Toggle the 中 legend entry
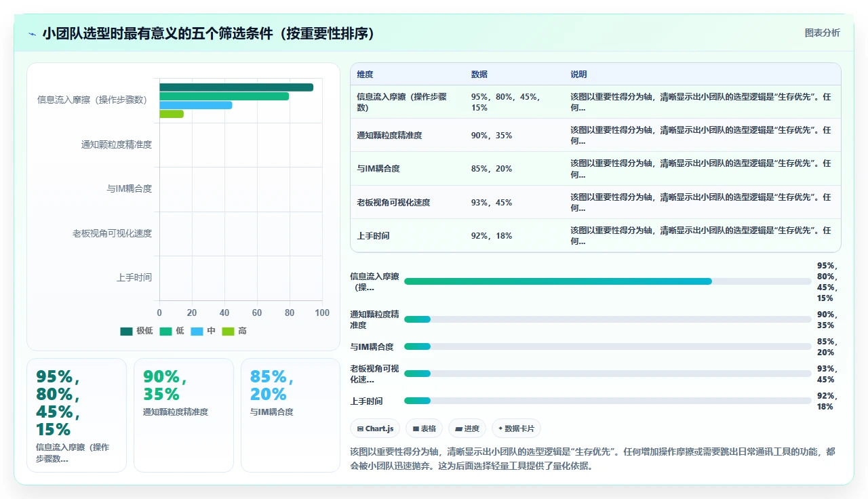The image size is (868, 499). coord(203,331)
